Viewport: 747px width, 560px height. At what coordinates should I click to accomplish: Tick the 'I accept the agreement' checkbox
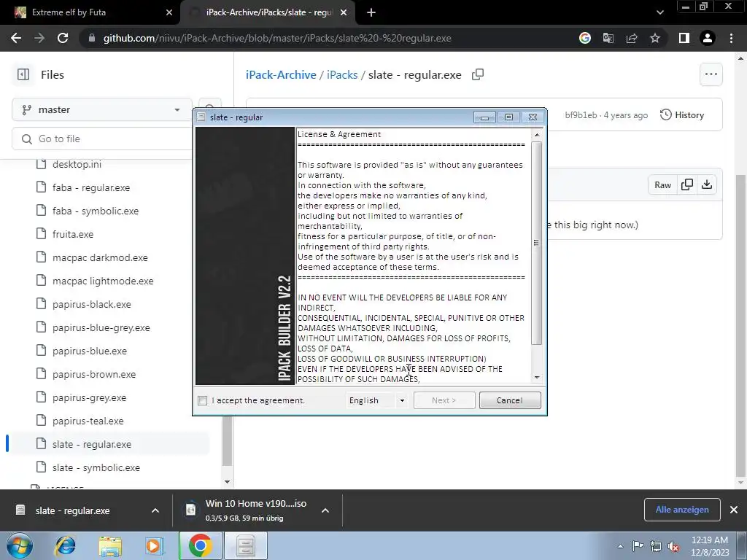(x=203, y=400)
